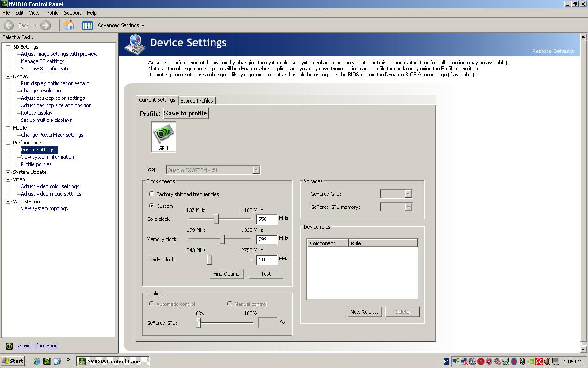Click the Core clock MHz input field

[x=267, y=219]
